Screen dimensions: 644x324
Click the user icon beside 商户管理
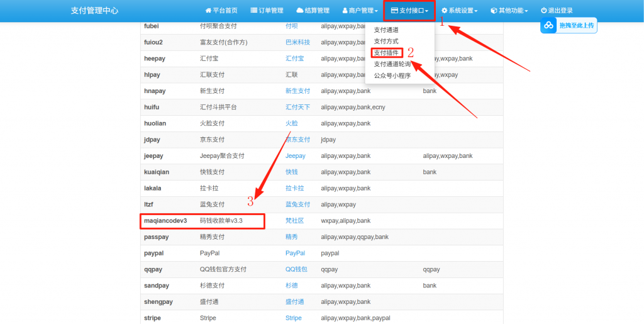click(x=345, y=11)
